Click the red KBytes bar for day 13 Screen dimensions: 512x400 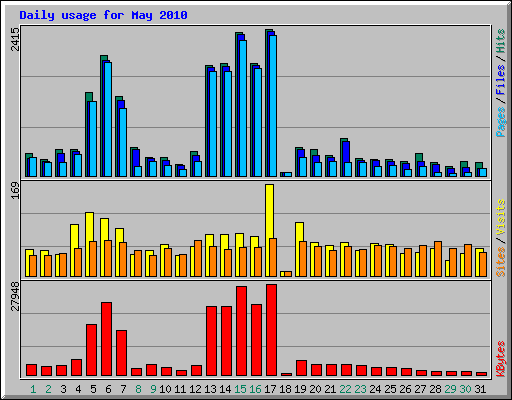(x=211, y=341)
